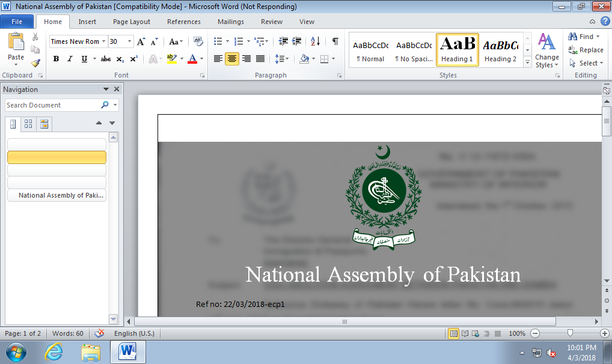Screen dimensions: 612x364
Task: Toggle show paragraph marks
Action: tap(335, 41)
